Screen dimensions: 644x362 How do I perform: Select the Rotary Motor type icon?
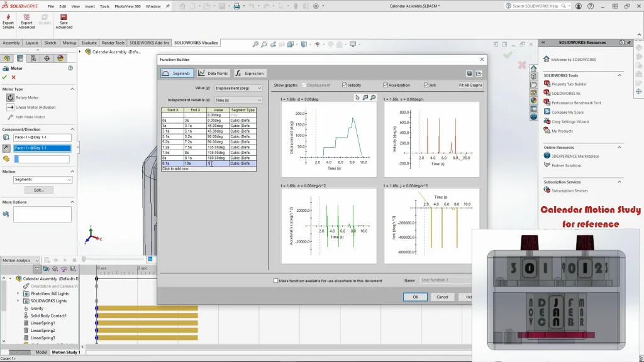(10, 97)
